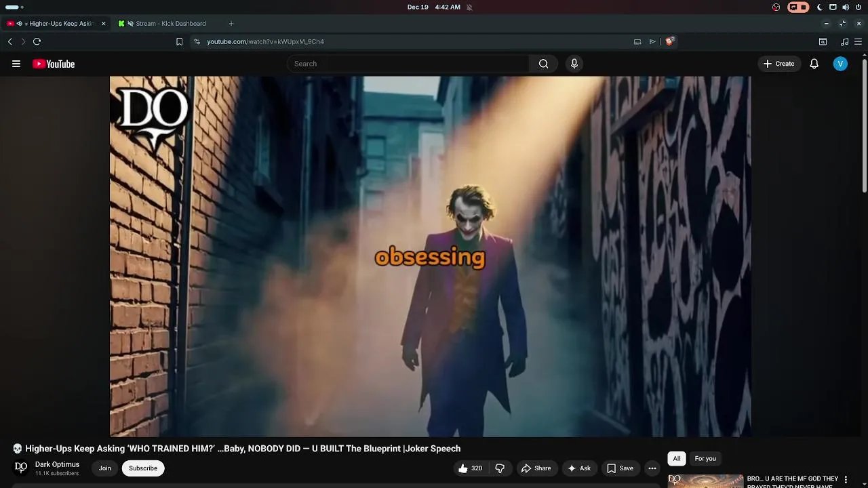Image resolution: width=868 pixels, height=488 pixels.
Task: Click the screen recording indicator in top panel
Action: [x=798, y=7]
